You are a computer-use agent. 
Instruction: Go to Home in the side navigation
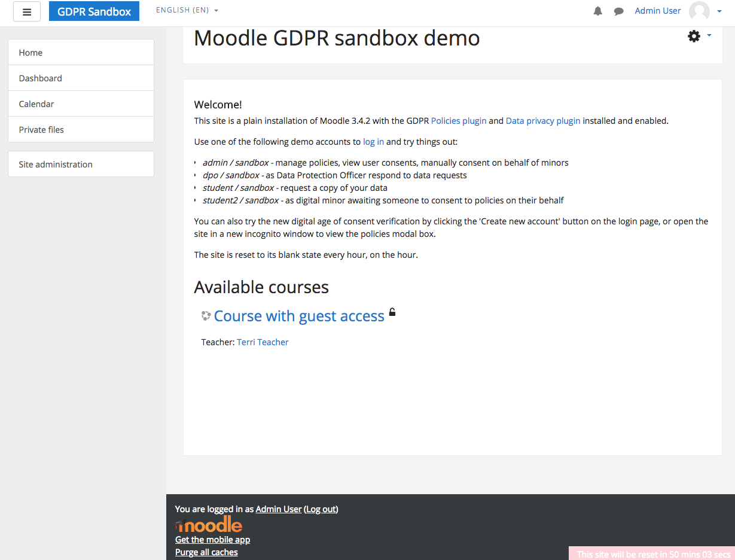point(81,53)
